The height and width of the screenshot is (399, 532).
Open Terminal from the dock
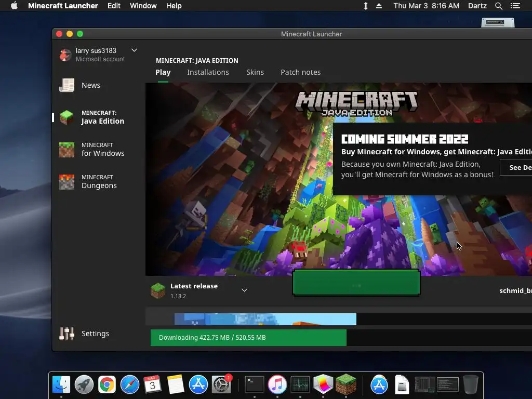point(255,385)
